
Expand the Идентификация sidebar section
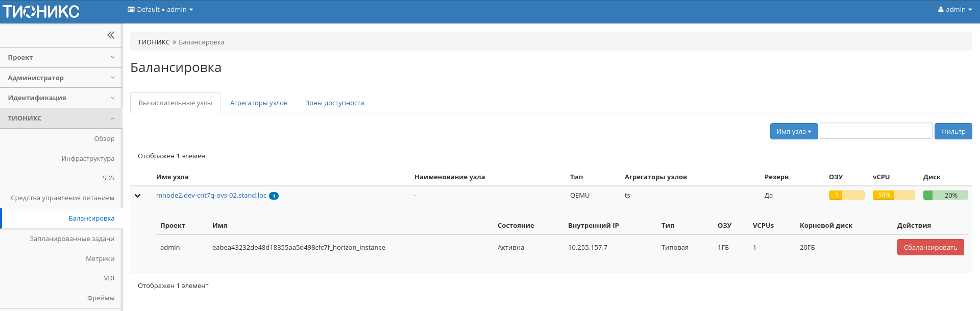[61, 98]
